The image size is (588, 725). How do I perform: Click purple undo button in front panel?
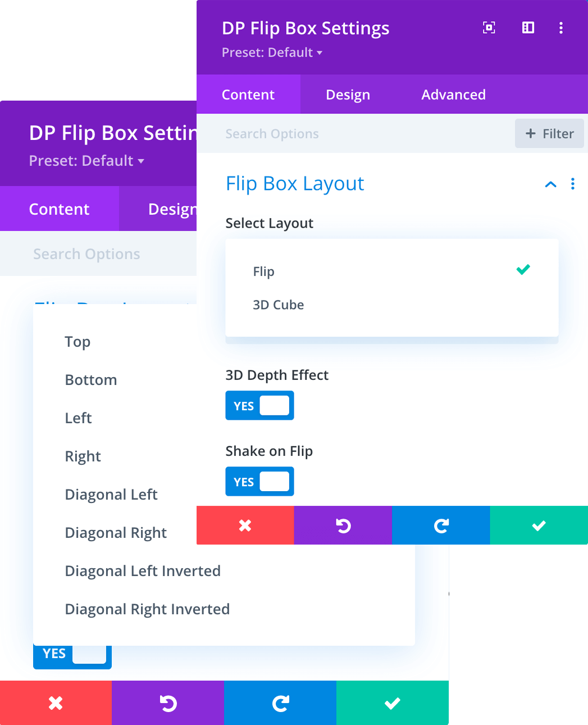[343, 525]
